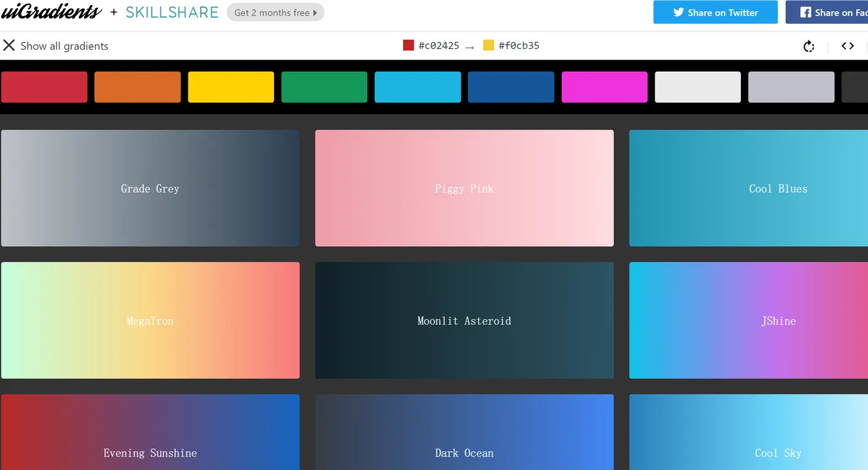Select the Piggy Pink gradient card

click(464, 188)
